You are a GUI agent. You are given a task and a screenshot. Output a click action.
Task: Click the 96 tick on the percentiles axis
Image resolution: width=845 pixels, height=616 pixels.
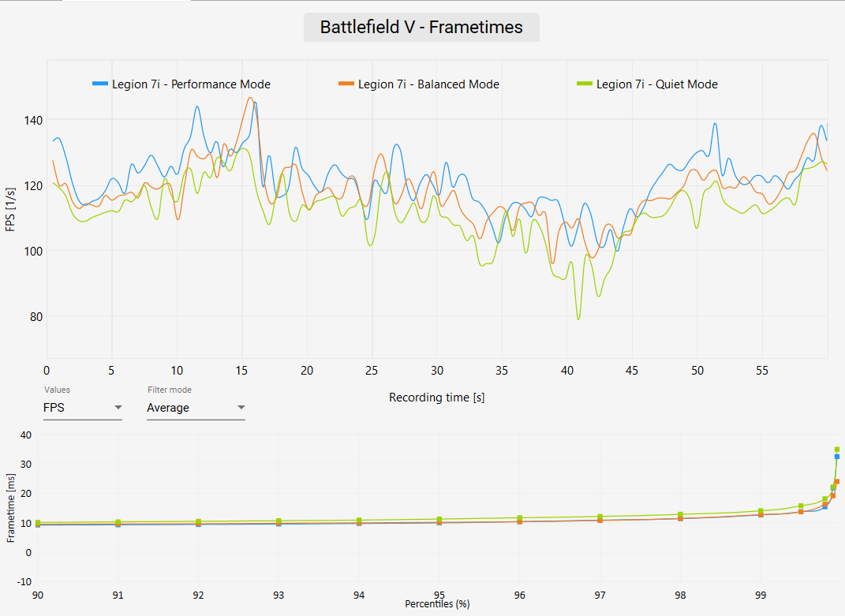coord(519,595)
